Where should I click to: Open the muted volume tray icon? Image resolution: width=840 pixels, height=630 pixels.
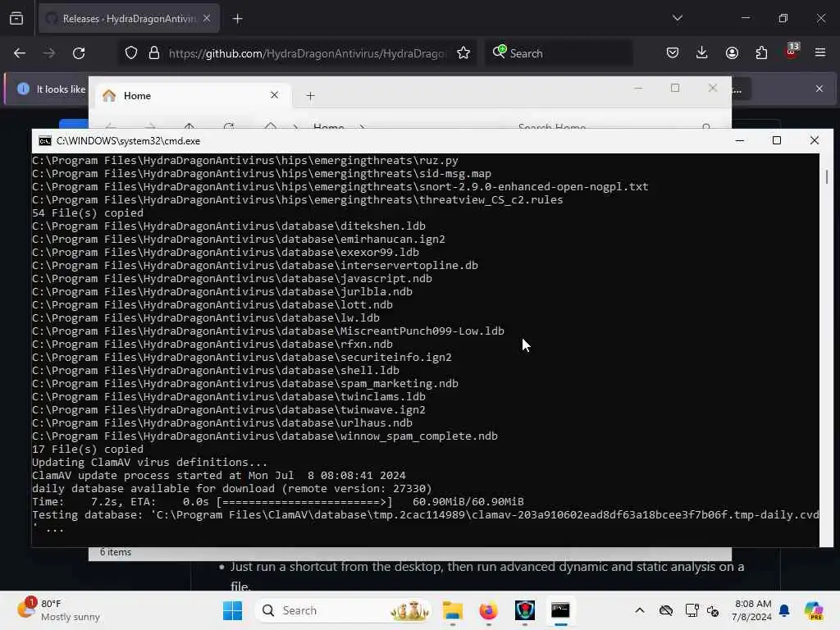click(x=713, y=610)
